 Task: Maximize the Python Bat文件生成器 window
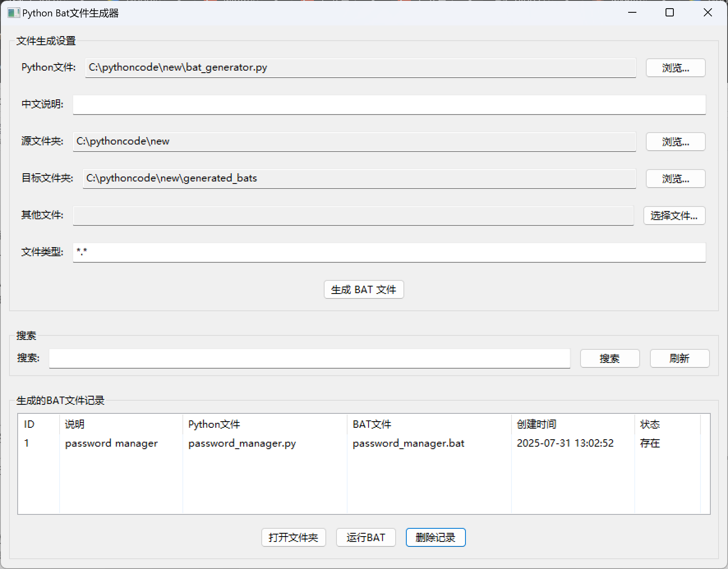click(x=670, y=13)
